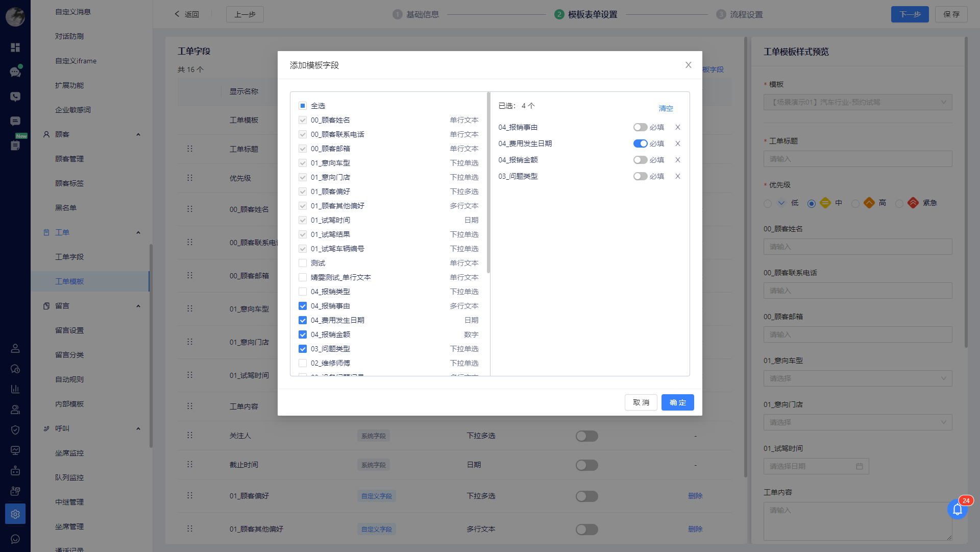Click the 上一步 button
This screenshot has width=980, height=552.
tap(245, 14)
